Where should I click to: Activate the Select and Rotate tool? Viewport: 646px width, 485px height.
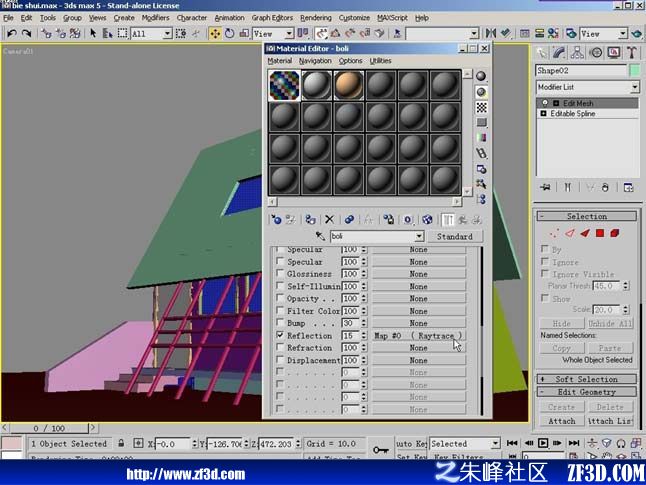(230, 33)
